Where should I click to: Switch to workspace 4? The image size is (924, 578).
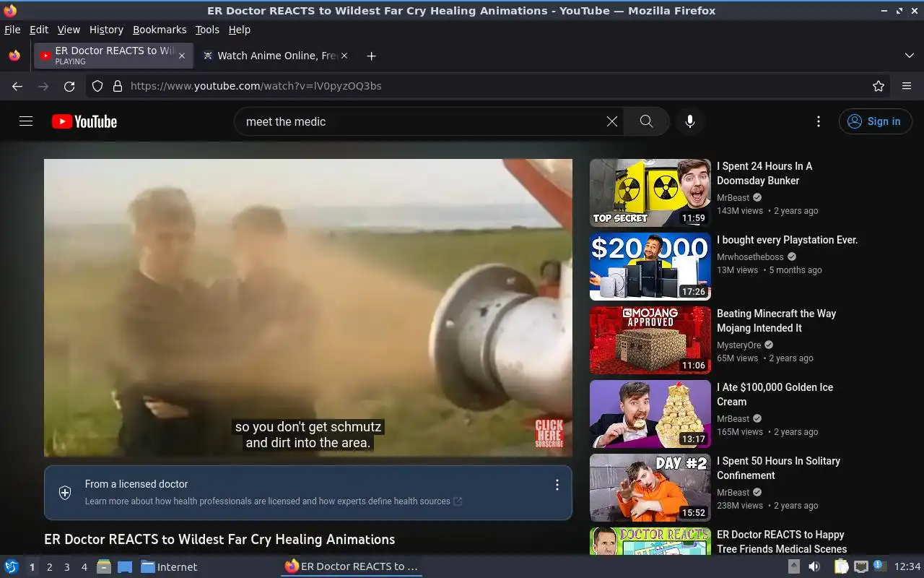pyautogui.click(x=84, y=567)
